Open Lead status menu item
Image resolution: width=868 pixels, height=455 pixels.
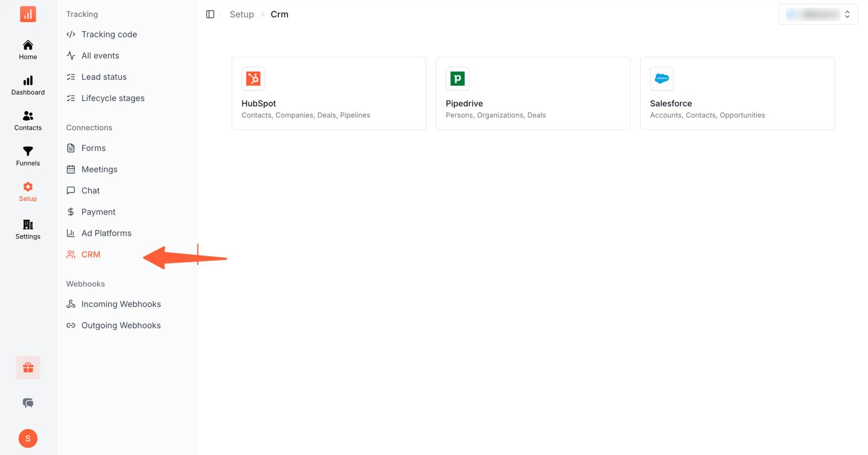(x=104, y=77)
